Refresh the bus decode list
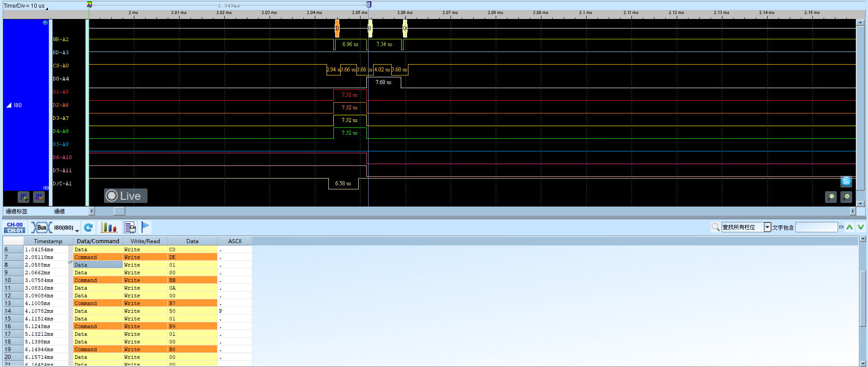 [89, 227]
